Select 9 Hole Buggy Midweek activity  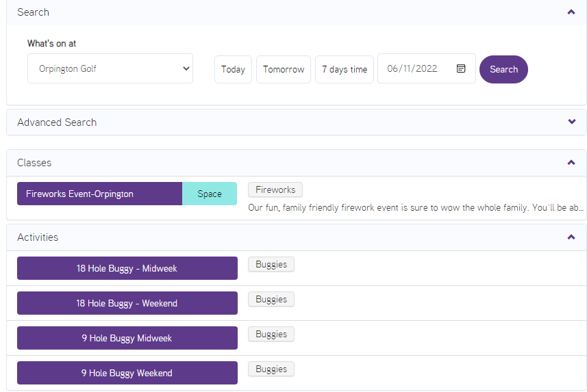pyautogui.click(x=127, y=338)
